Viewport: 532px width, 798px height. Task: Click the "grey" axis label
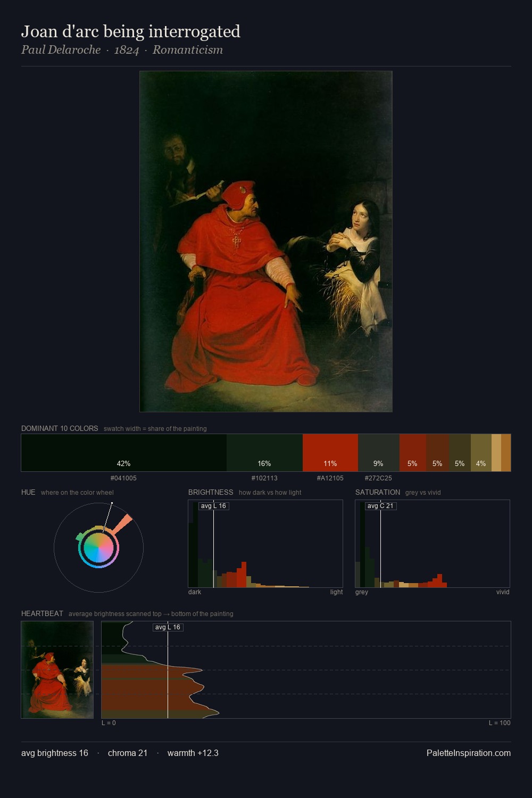pos(362,592)
